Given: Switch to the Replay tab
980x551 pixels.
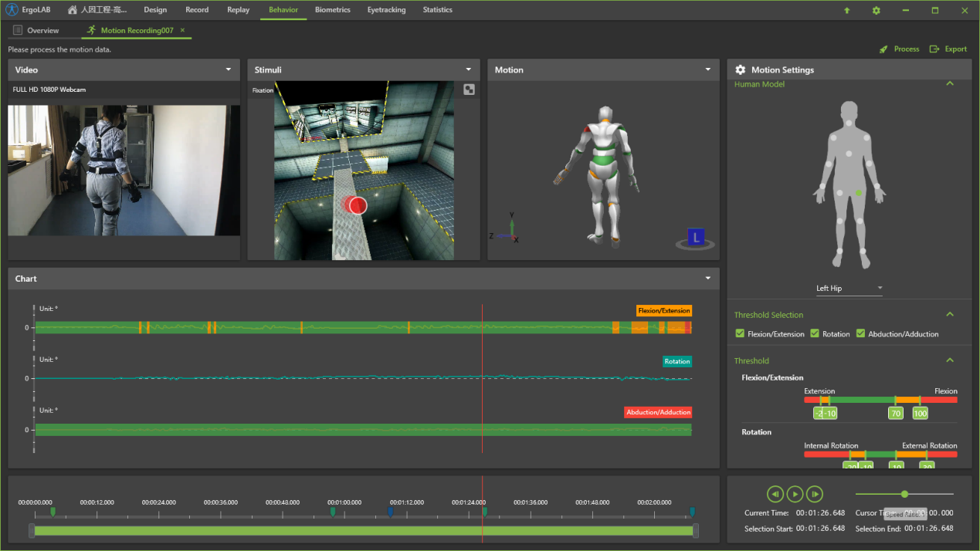Looking at the screenshot, I should pyautogui.click(x=239, y=10).
